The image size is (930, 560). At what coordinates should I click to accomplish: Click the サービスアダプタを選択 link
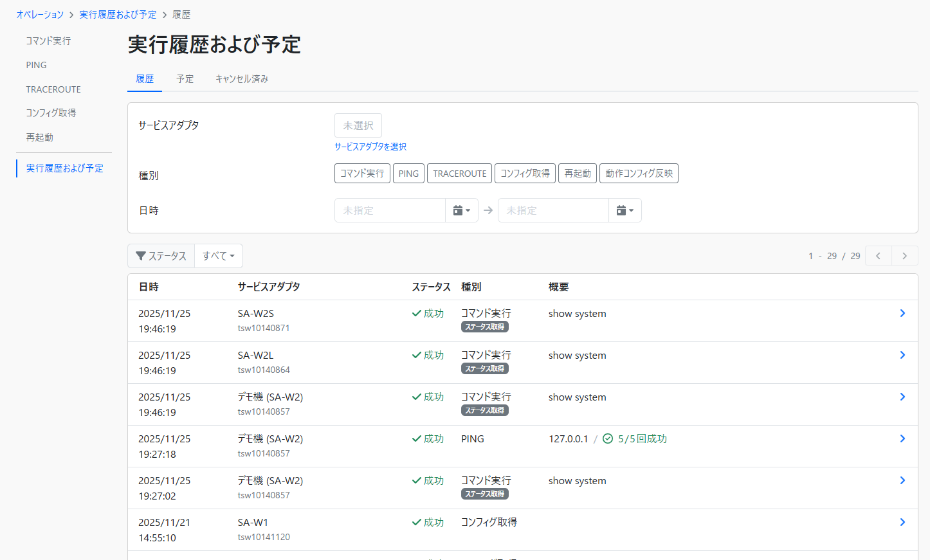point(370,147)
